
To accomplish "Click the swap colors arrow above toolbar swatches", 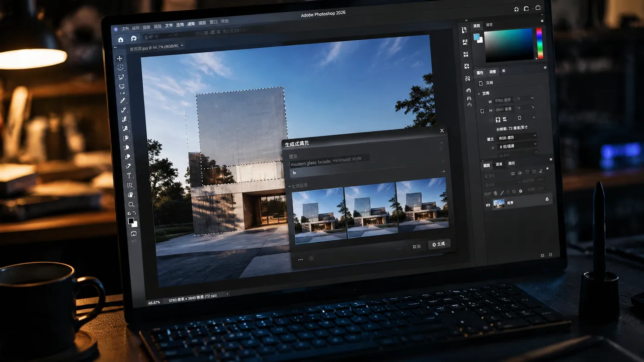I will pyautogui.click(x=134, y=213).
